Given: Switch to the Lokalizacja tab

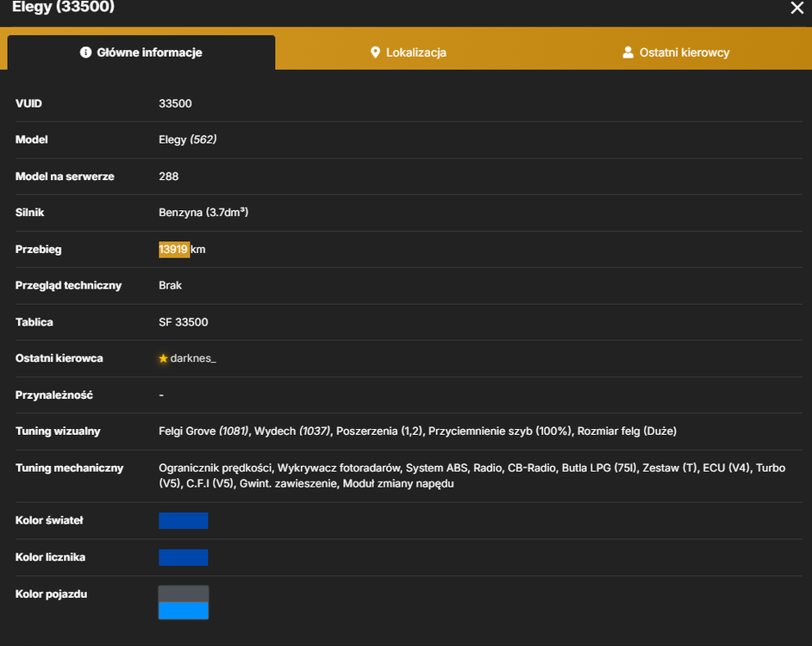Looking at the screenshot, I should [x=408, y=53].
